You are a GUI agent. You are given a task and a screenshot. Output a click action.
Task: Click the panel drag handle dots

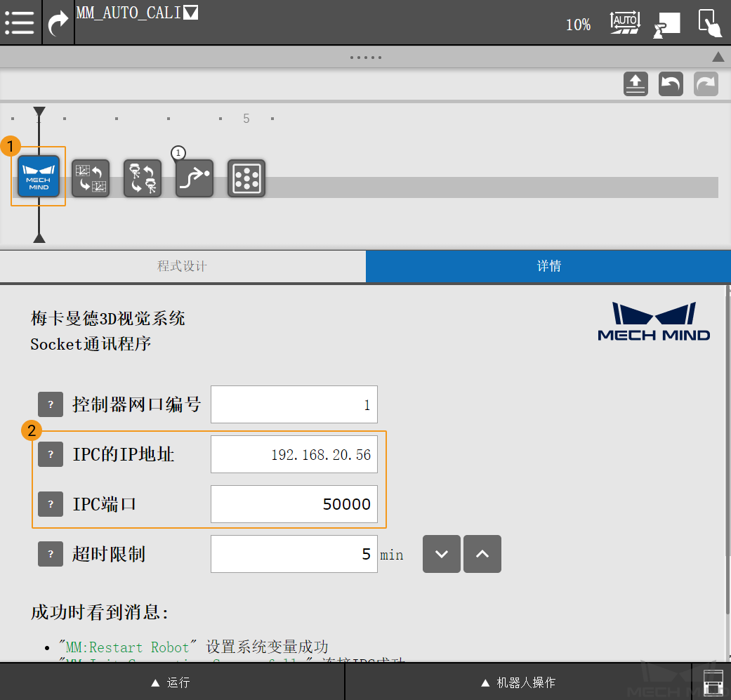click(x=365, y=58)
